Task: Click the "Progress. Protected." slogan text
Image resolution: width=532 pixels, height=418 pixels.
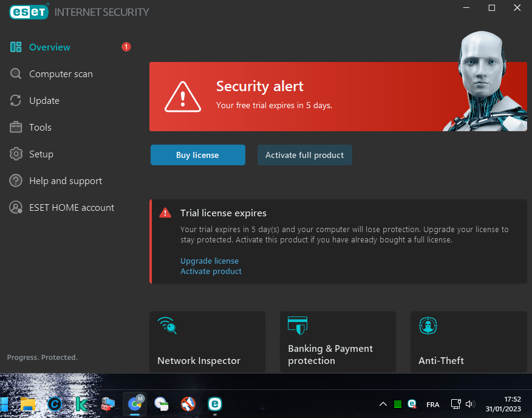Action: pyautogui.click(x=43, y=357)
